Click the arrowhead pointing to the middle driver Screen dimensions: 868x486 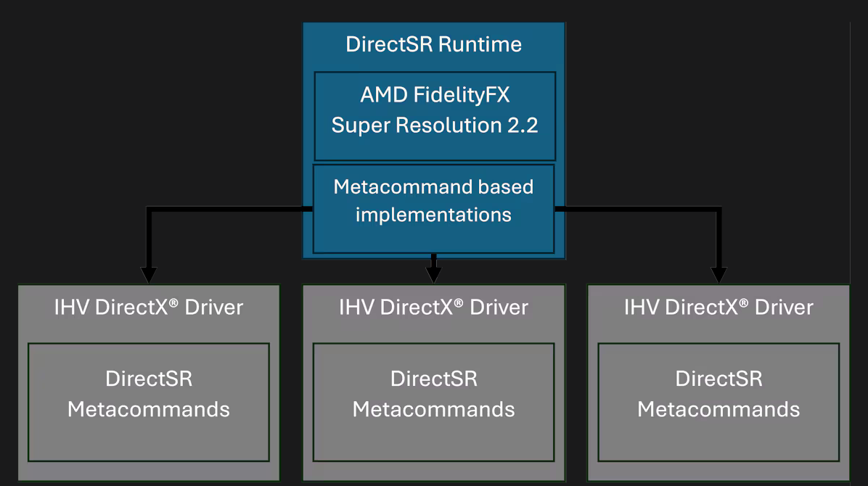pos(433,273)
